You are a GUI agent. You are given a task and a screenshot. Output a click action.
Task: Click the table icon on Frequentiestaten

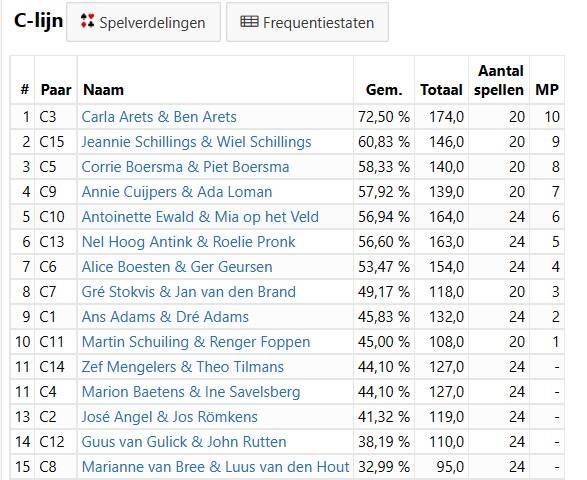(x=249, y=22)
